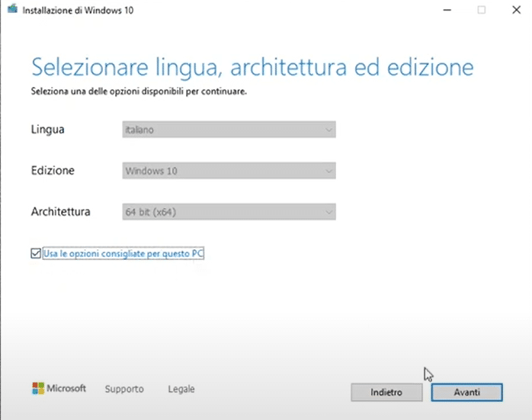Click the Architettura dropdown arrow chevron
532x420 pixels.
[x=328, y=213]
